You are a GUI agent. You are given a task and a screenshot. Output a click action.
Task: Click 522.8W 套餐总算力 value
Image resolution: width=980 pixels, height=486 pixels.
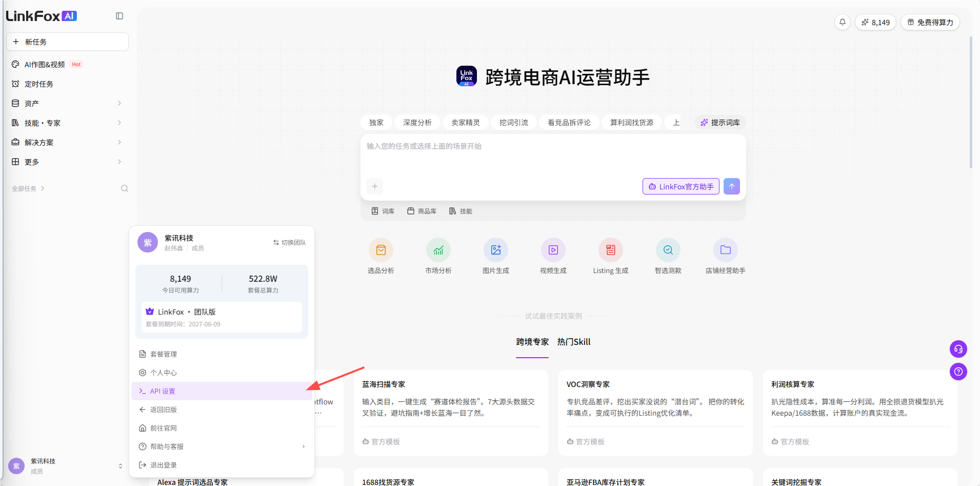tap(263, 279)
